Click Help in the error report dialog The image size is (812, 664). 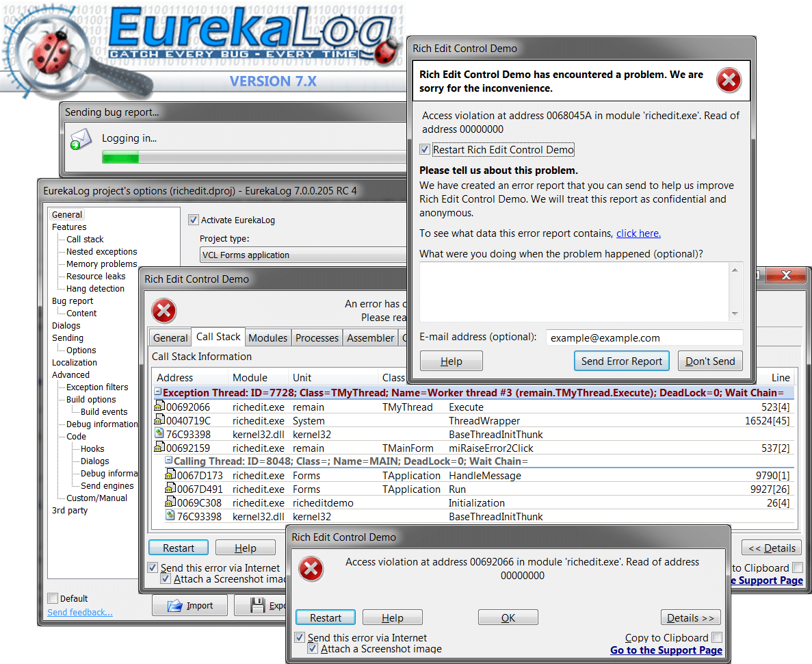tap(451, 361)
